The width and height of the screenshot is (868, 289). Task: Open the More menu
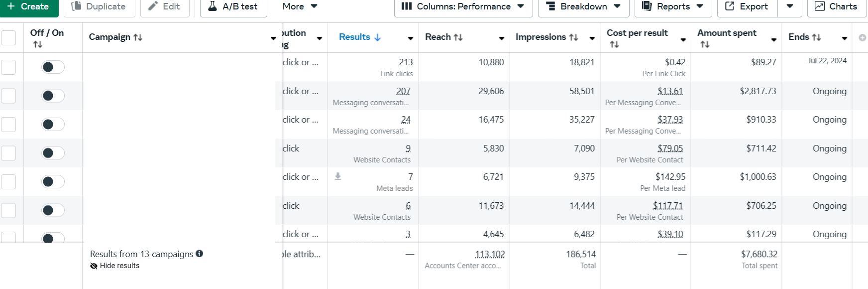click(300, 7)
